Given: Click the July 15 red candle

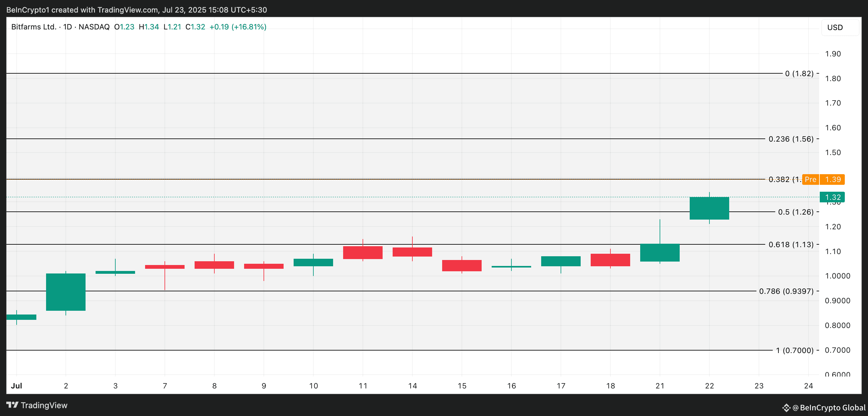Looking at the screenshot, I should coord(462,265).
